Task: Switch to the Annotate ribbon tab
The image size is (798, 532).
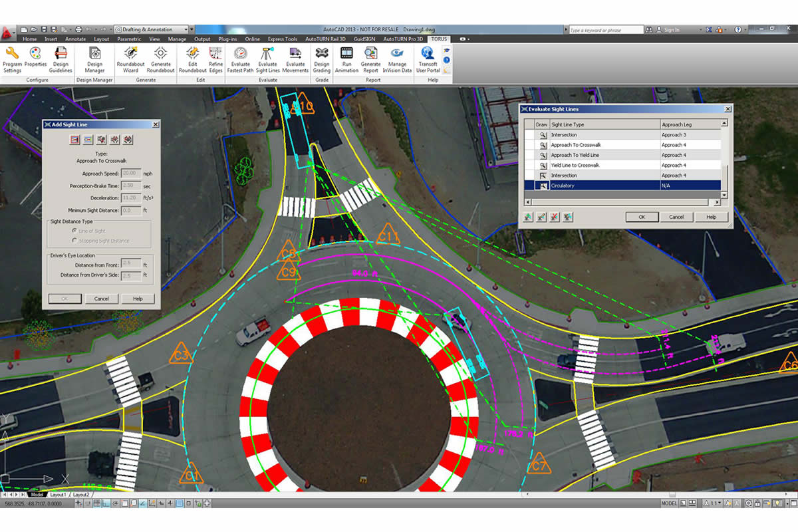Action: [75, 39]
